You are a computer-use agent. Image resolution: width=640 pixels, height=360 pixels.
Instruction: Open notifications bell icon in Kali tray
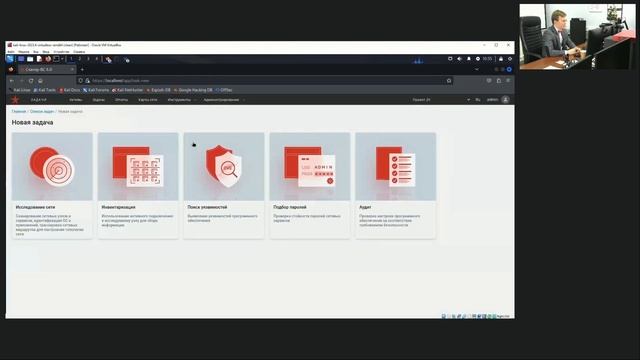click(x=469, y=59)
